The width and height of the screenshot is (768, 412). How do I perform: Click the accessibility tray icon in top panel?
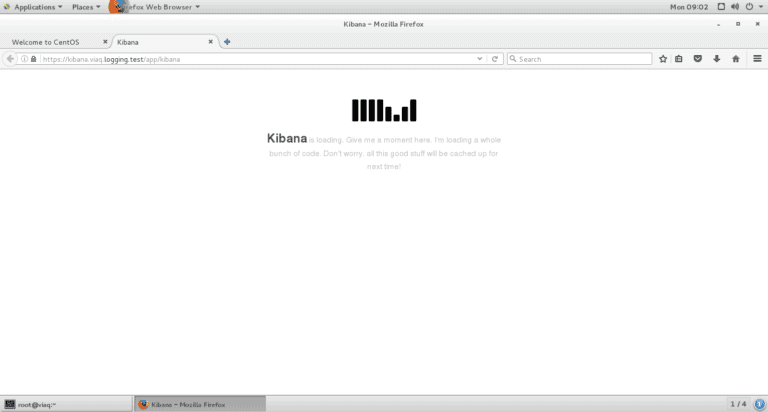pos(721,7)
